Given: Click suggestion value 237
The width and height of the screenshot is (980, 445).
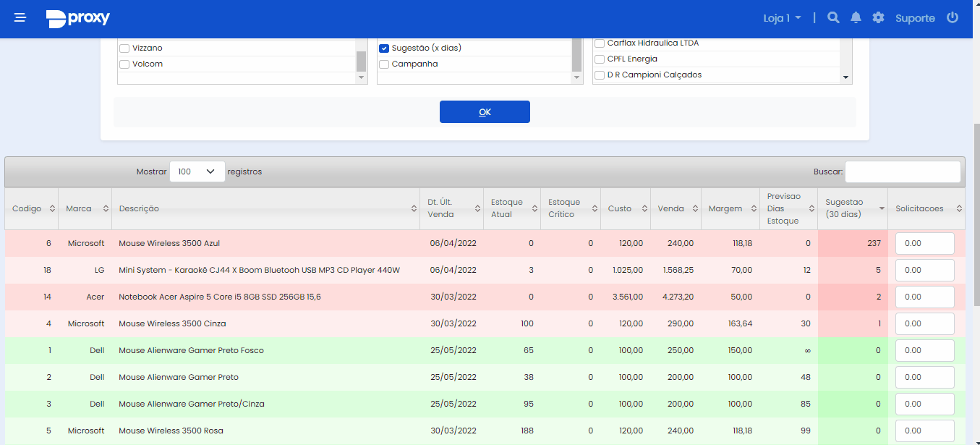Looking at the screenshot, I should pos(874,243).
